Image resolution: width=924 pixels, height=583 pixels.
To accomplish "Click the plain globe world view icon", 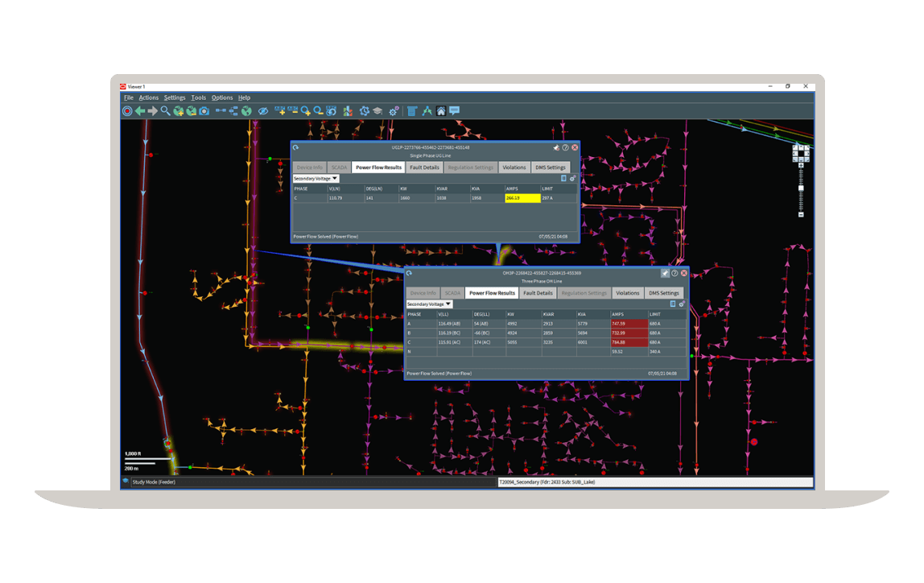I will click(x=246, y=111).
